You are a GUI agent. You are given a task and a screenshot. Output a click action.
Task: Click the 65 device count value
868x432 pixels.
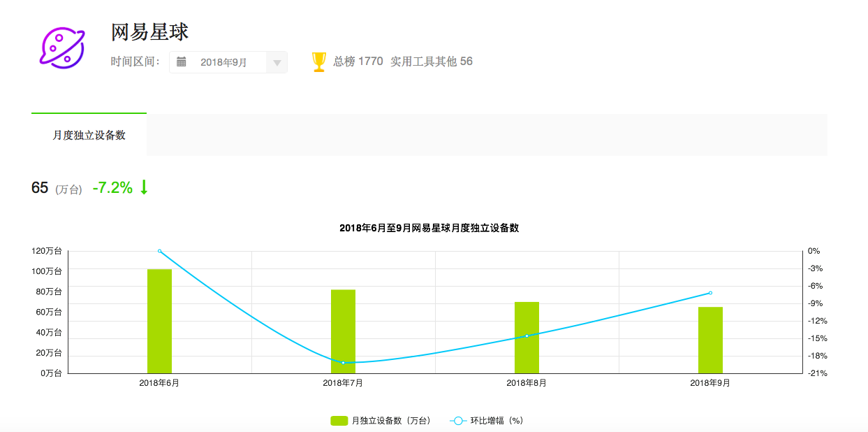[x=40, y=187]
